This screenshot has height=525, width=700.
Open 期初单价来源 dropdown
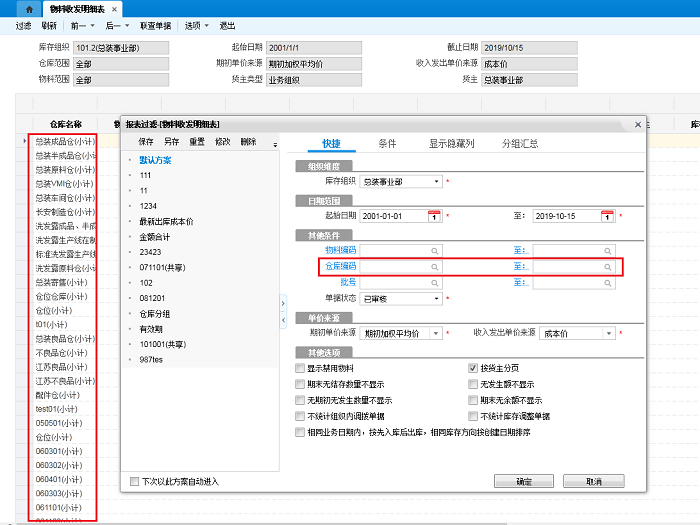436,333
